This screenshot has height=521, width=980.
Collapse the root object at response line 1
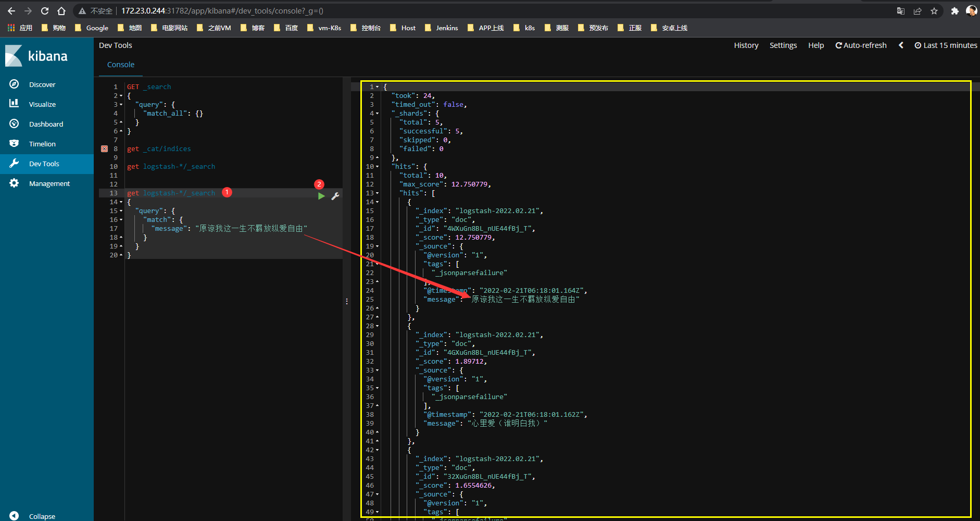point(378,87)
